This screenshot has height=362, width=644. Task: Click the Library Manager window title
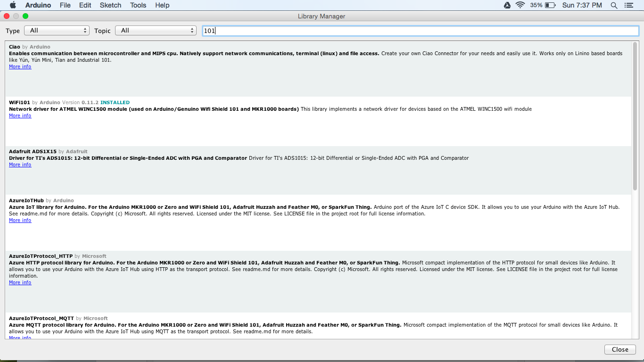(322, 16)
